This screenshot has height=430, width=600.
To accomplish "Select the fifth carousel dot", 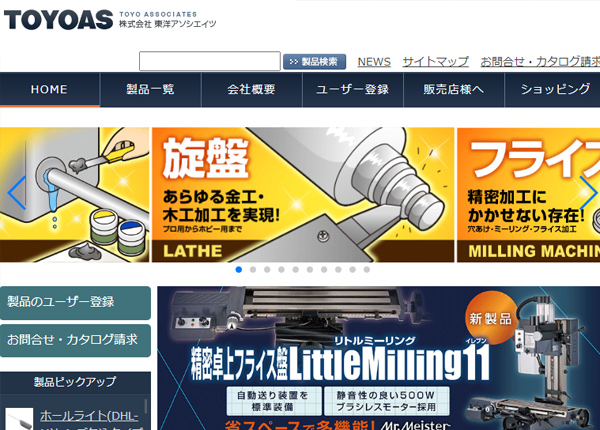I will click(x=295, y=270).
